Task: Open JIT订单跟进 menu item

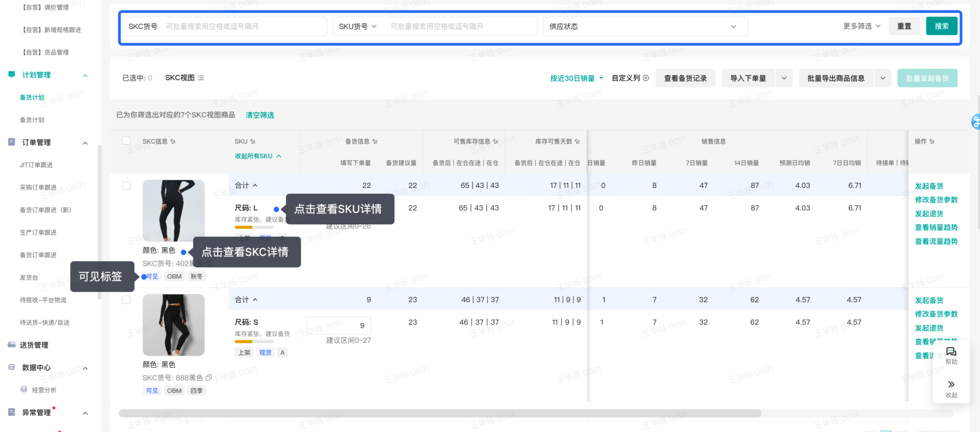Action: 36,165
